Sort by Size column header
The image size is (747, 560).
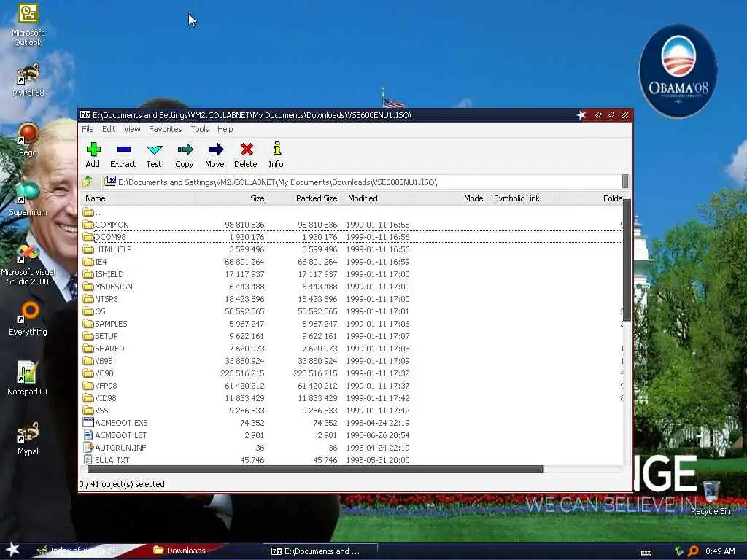[x=231, y=198]
